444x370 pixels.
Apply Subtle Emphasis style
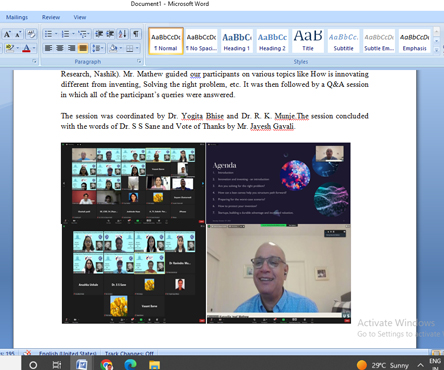pyautogui.click(x=379, y=41)
